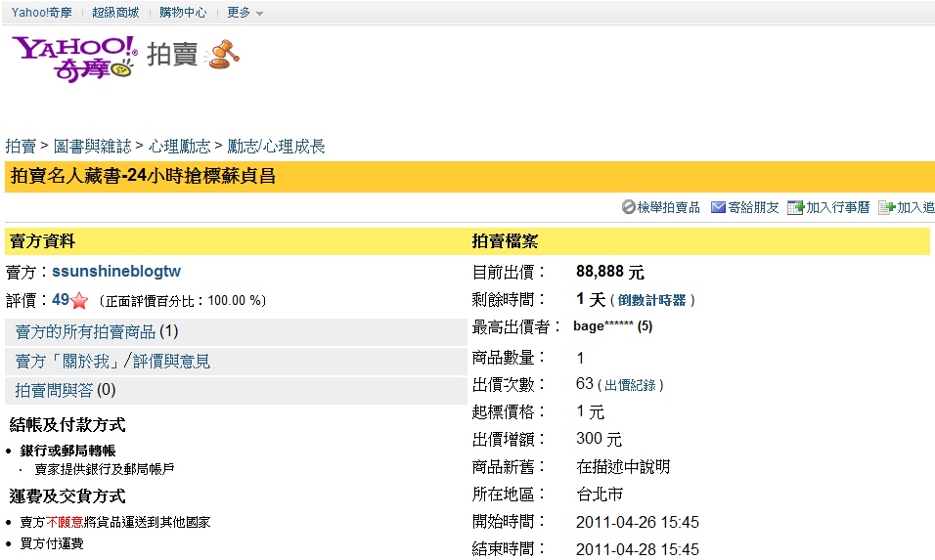View the 出價紀錄 bid history
Image resolution: width=935 pixels, height=560 pixels.
[x=630, y=385]
